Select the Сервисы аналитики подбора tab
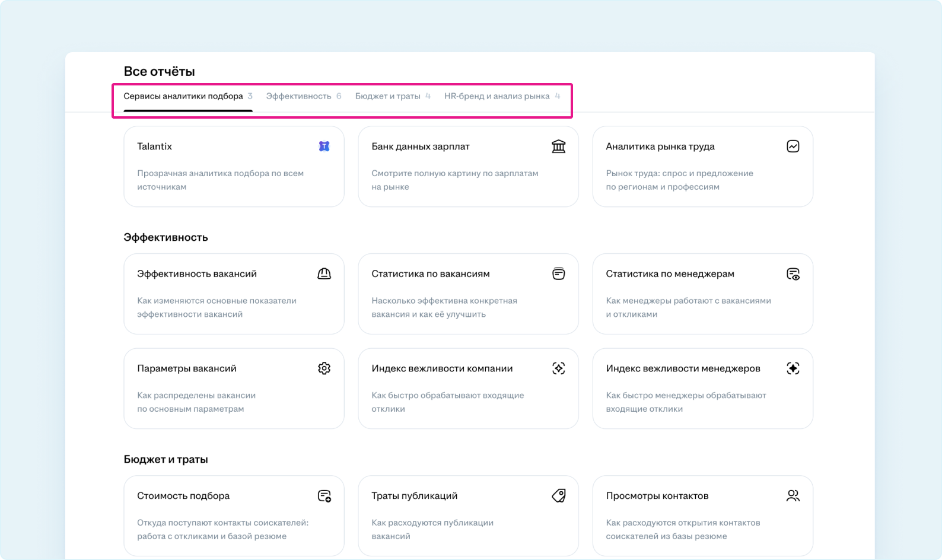 183,96
